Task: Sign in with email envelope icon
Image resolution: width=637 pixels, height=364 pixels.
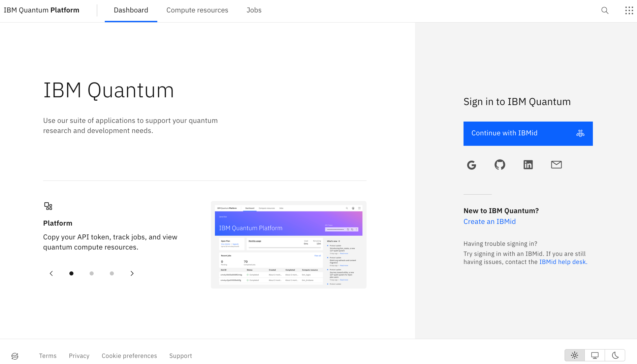Action: (x=556, y=165)
